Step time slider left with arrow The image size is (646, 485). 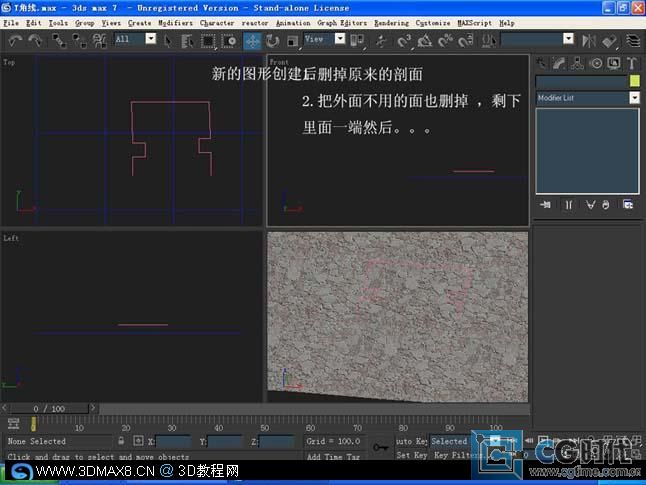(4, 408)
